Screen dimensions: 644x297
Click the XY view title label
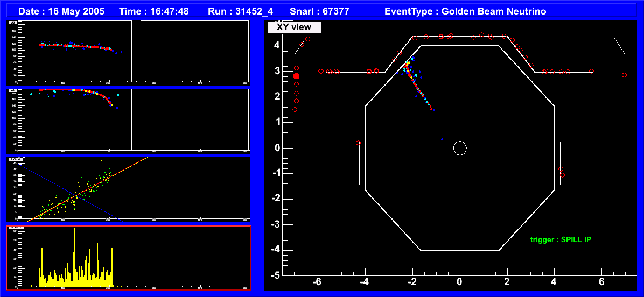tap(294, 27)
